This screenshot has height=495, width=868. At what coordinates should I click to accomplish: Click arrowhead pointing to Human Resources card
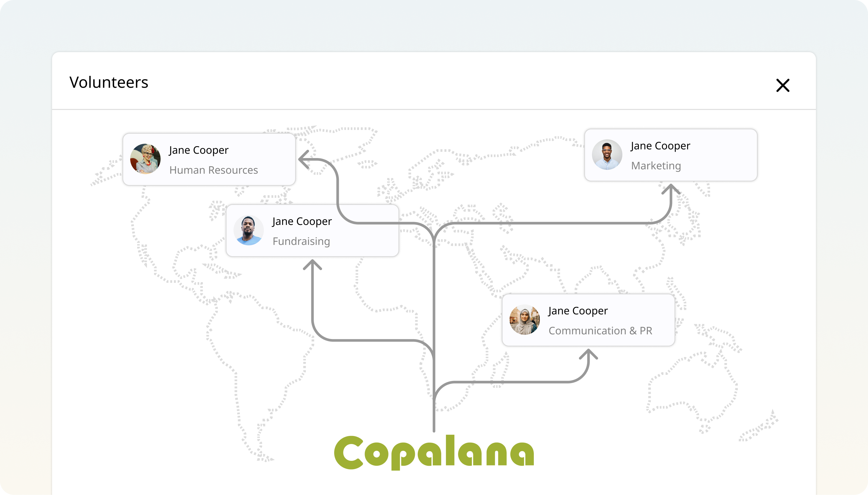coord(304,159)
